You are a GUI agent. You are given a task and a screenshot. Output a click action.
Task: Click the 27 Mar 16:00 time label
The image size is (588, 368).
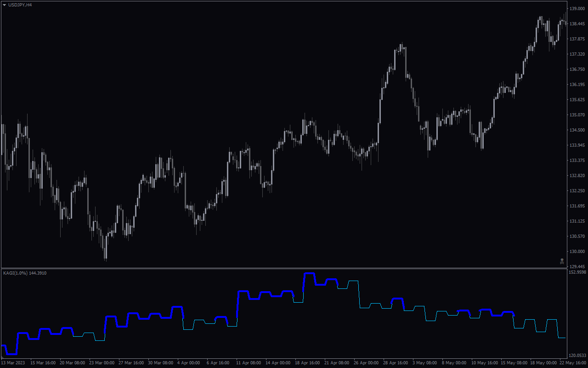(131, 363)
